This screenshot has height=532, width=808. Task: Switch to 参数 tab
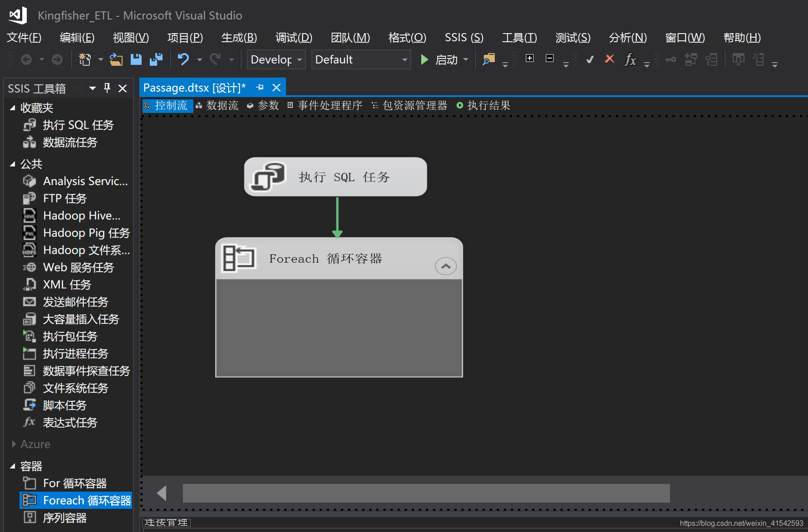pos(263,106)
